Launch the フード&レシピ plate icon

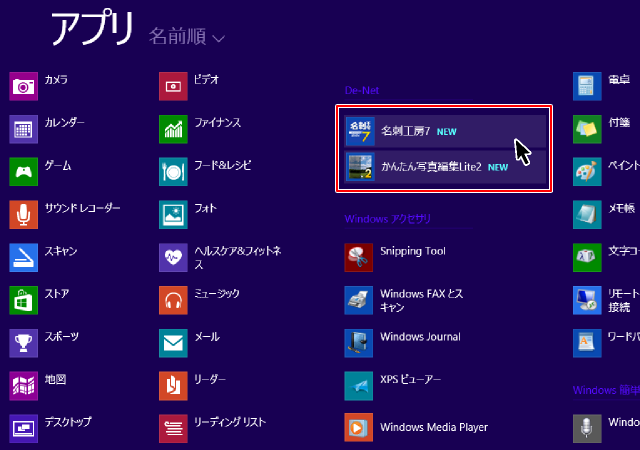[x=173, y=172]
